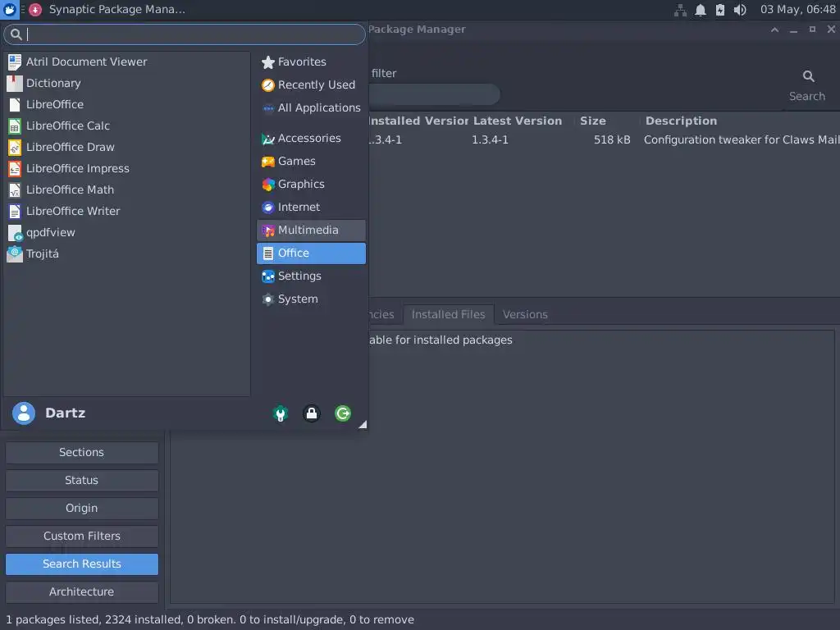The width and height of the screenshot is (840, 630).
Task: Open the Games category
Action: (x=311, y=162)
